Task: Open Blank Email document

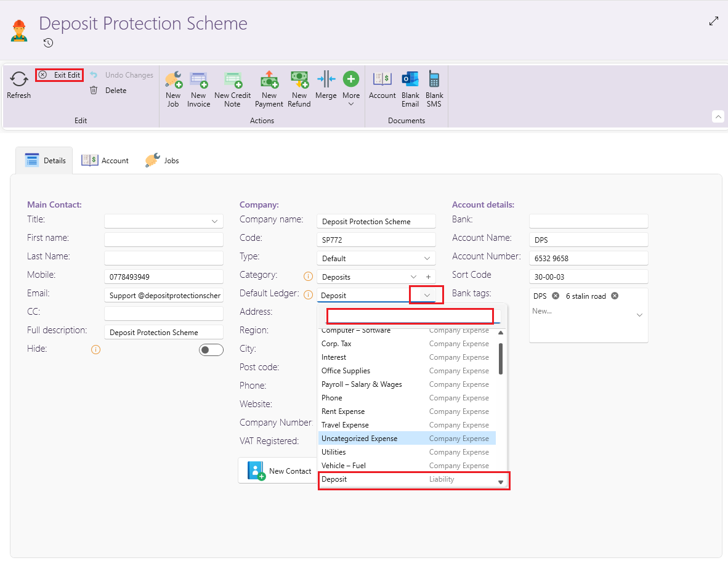Action: [x=410, y=90]
